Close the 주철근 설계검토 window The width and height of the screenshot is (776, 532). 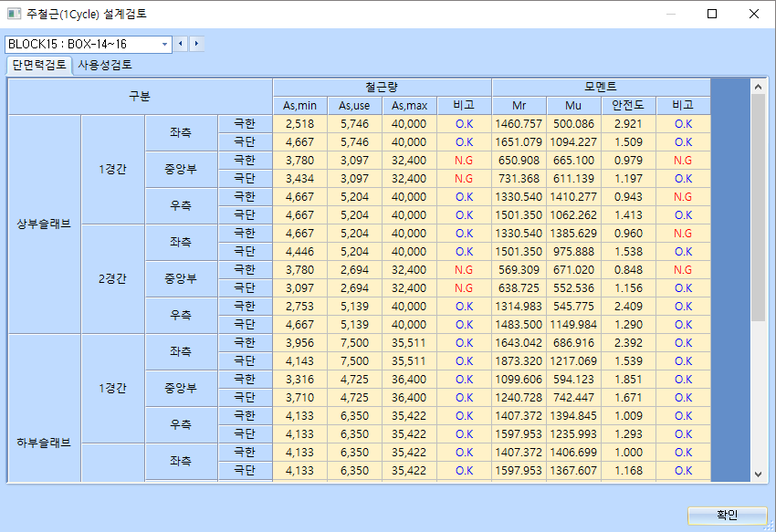tap(754, 14)
